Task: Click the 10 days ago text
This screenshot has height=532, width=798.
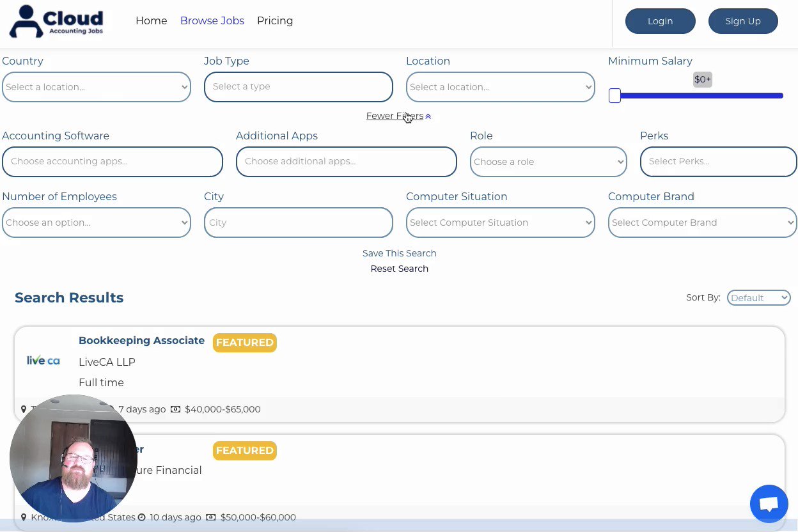Action: [176, 517]
